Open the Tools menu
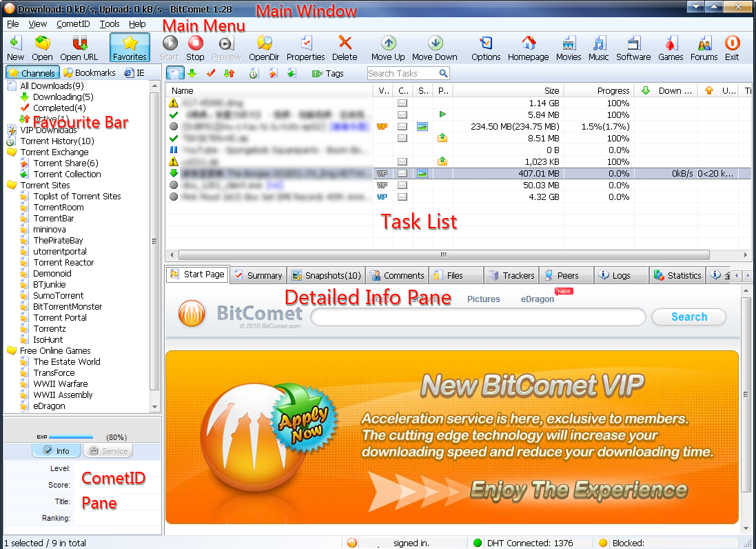Screen dimensions: 756x549 110,23
